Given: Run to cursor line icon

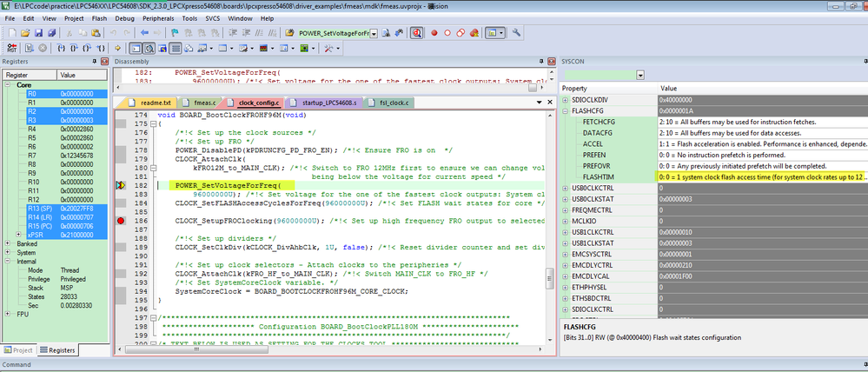Looking at the screenshot, I should (101, 48).
